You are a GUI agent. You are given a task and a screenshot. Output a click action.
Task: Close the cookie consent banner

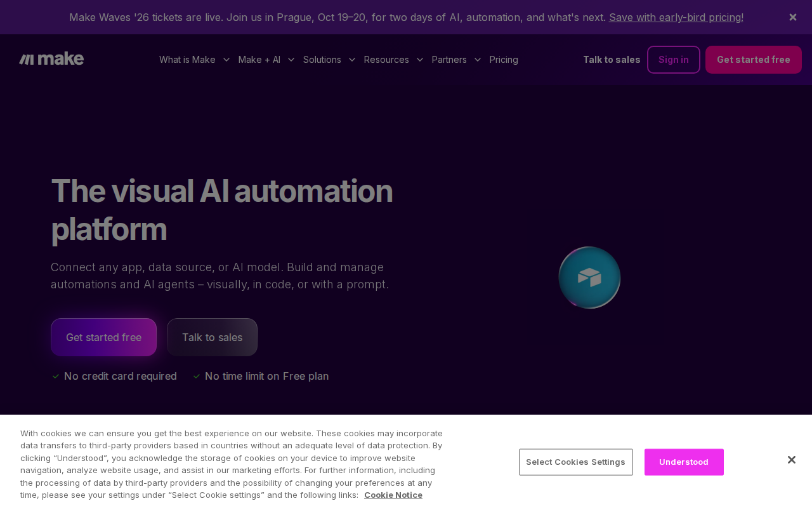click(792, 460)
